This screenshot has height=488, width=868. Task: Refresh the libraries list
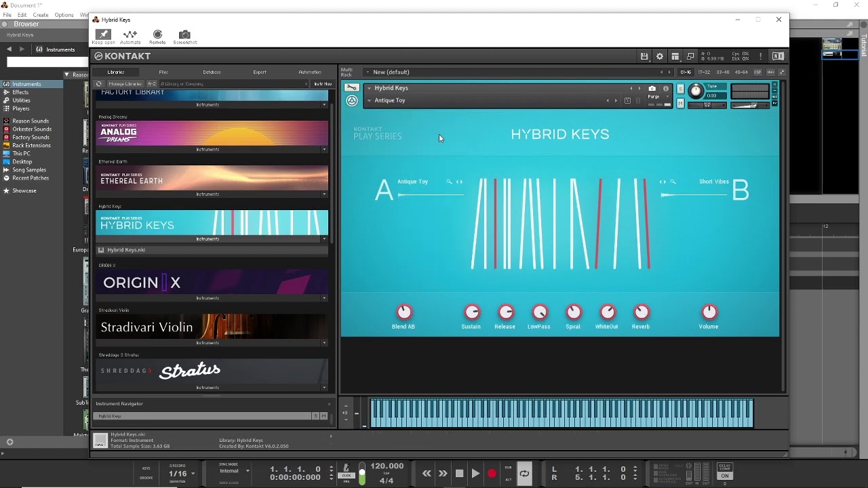click(x=99, y=84)
